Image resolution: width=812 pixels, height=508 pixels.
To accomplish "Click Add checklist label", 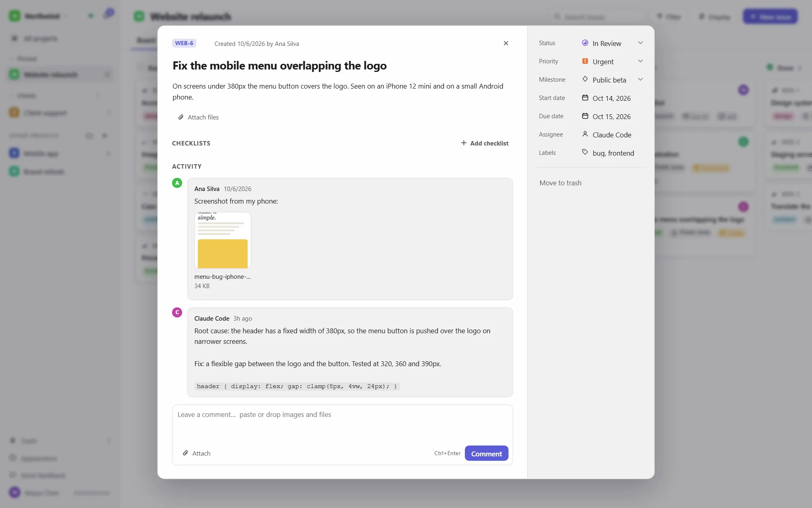I will [489, 143].
